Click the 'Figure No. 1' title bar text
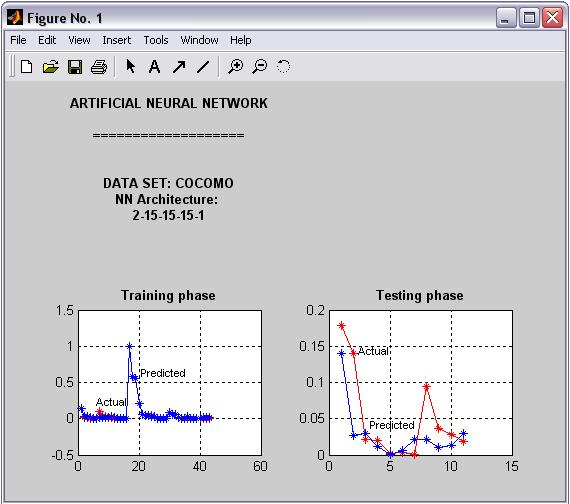The height and width of the screenshot is (504, 570). [x=65, y=18]
